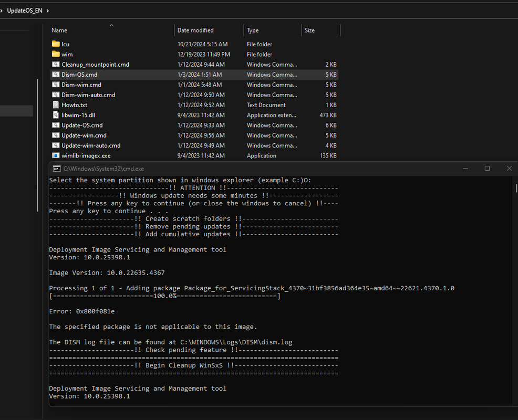Image resolution: width=518 pixels, height=420 pixels.
Task: Sort files by the Name column header
Action: click(x=59, y=30)
